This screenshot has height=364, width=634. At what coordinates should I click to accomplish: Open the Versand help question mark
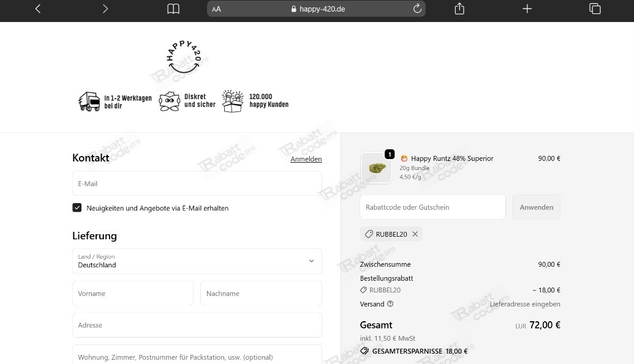tap(390, 304)
